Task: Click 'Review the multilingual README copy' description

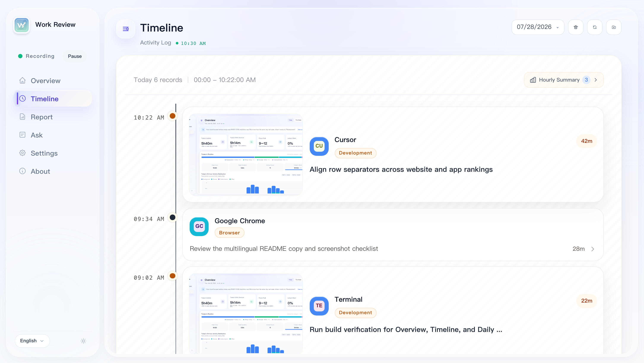Action: coord(284,249)
